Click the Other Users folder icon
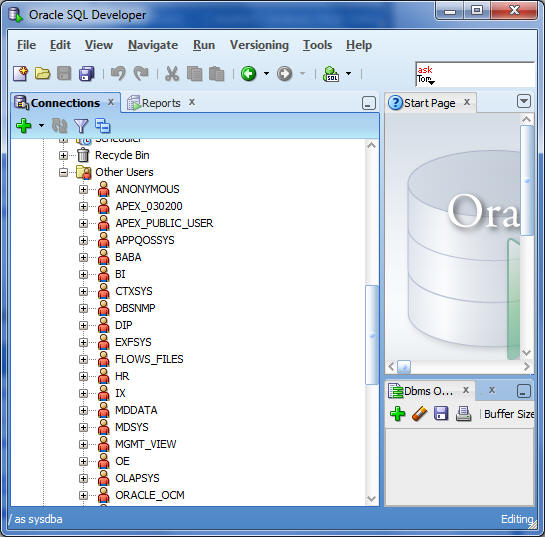The width and height of the screenshot is (545, 537). (83, 172)
